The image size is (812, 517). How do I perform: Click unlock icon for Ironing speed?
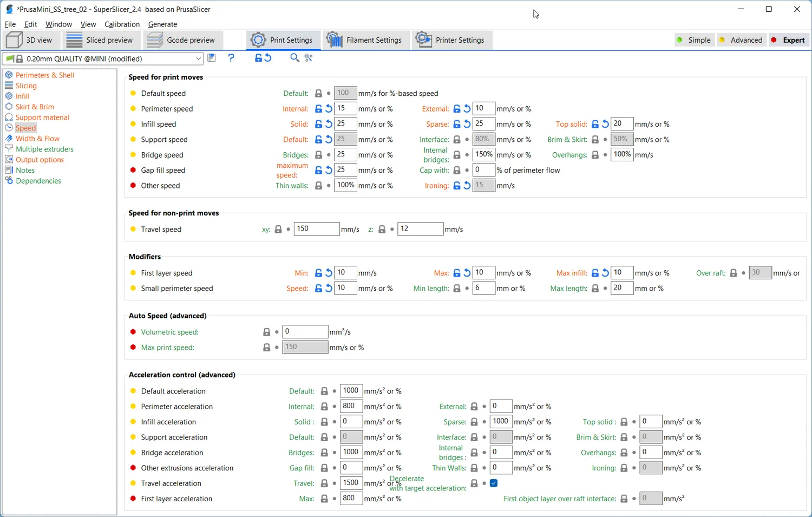point(457,186)
